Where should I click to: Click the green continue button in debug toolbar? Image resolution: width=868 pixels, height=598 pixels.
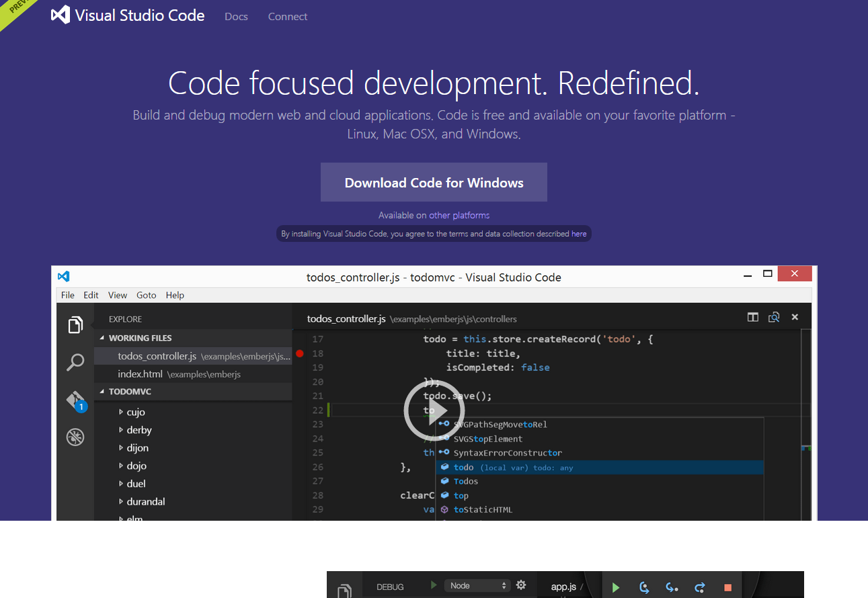[616, 588]
